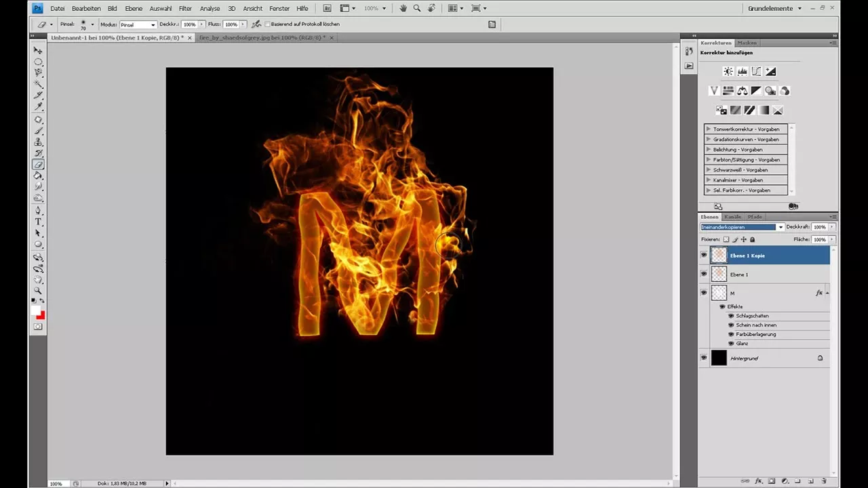This screenshot has width=868, height=488.
Task: Pick the Eraser tool
Action: click(39, 164)
